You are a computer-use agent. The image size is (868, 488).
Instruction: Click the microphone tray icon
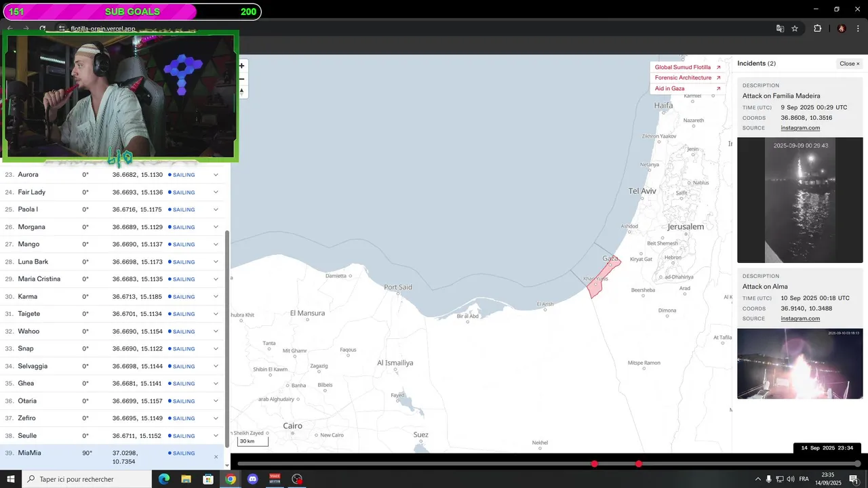[768, 479]
